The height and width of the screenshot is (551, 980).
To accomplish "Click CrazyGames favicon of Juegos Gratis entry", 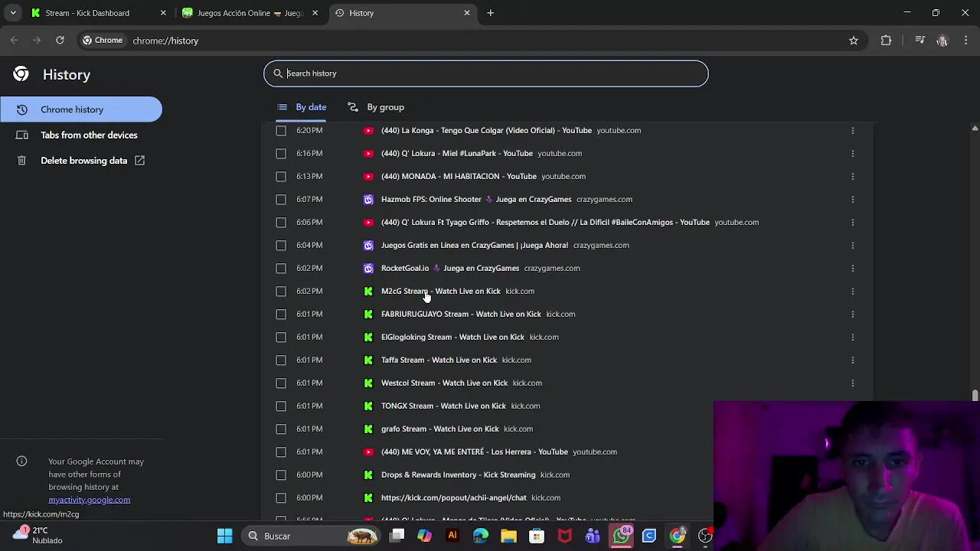I will coord(368,245).
